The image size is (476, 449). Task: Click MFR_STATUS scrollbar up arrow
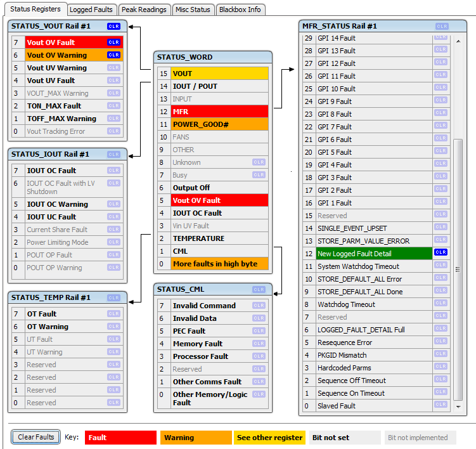(458, 41)
